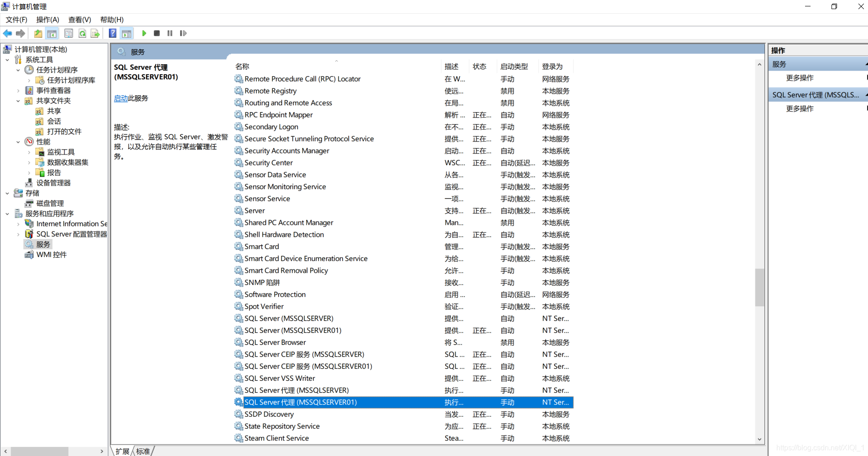Collapse the 共享文件夹 node
868x456 pixels.
(18, 101)
